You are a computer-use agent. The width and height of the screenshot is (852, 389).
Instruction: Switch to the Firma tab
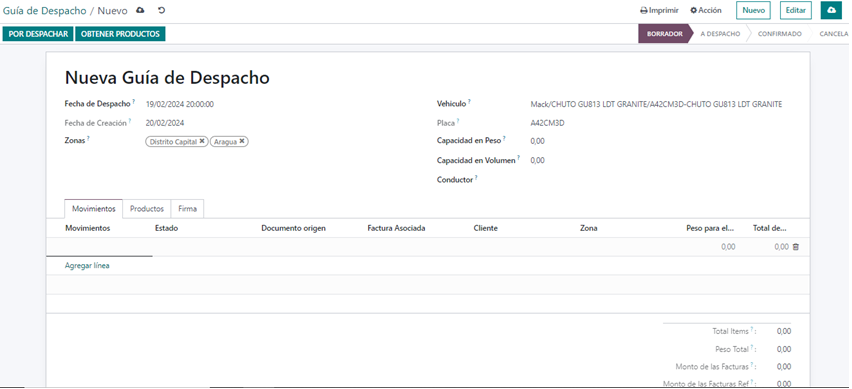187,209
